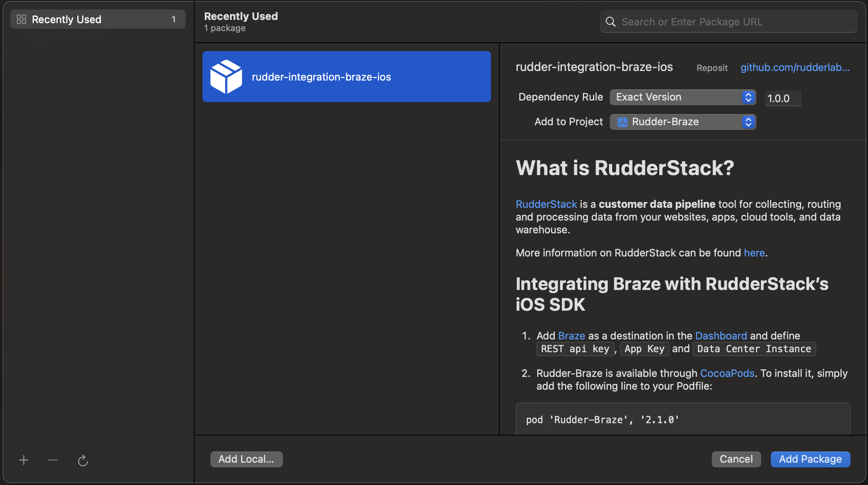The image size is (868, 485).
Task: Select Recently Used in the sidebar
Action: [98, 19]
